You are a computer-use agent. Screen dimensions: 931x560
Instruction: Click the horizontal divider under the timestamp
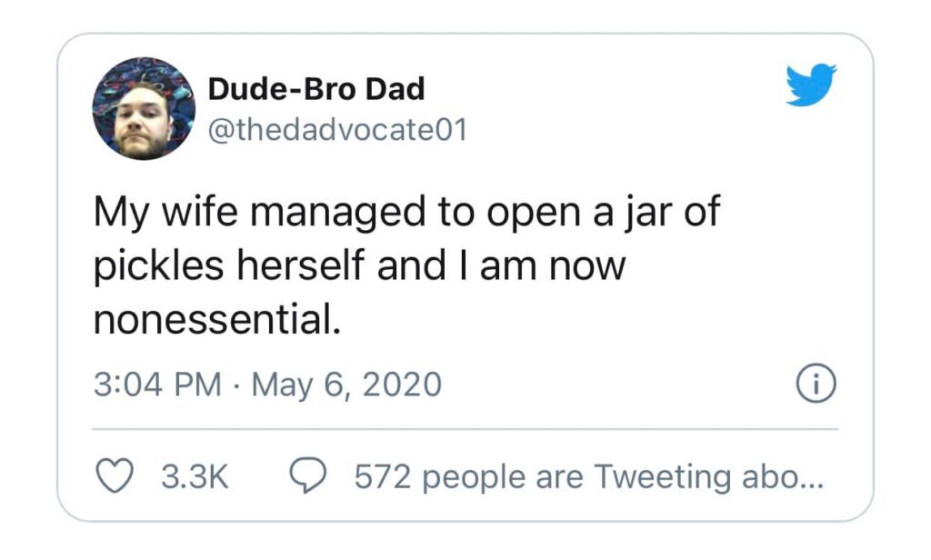[465, 428]
